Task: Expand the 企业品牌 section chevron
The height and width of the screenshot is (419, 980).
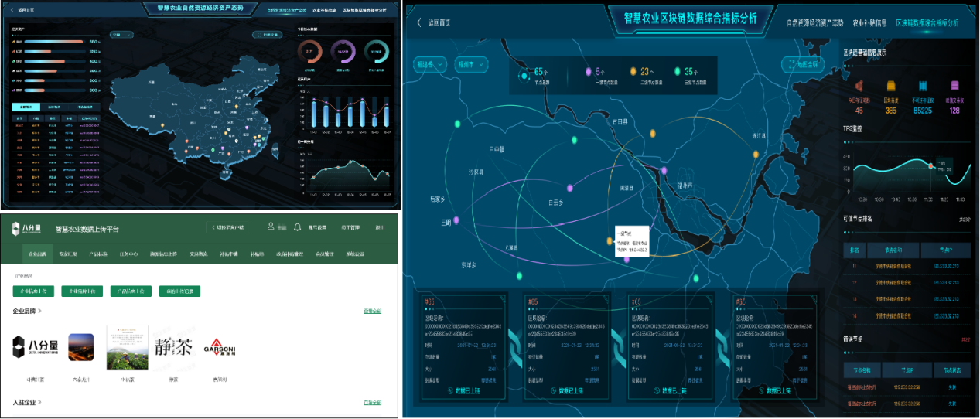Action: point(40,312)
